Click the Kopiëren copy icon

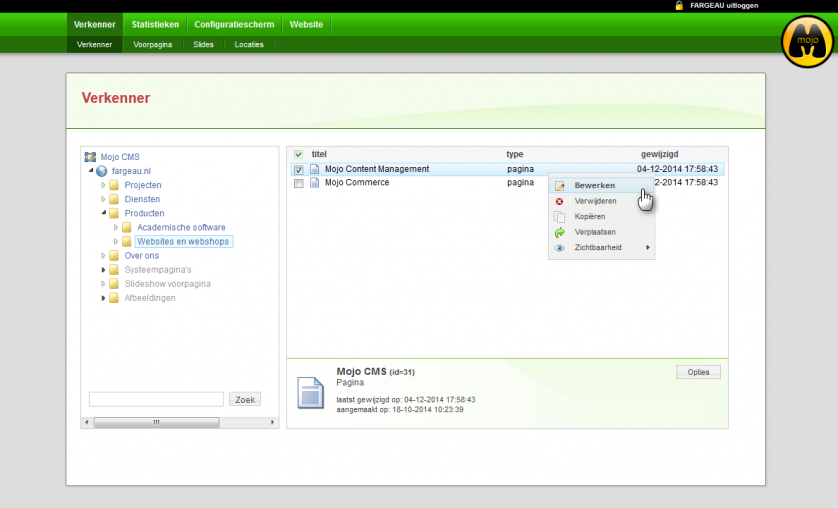pos(560,217)
